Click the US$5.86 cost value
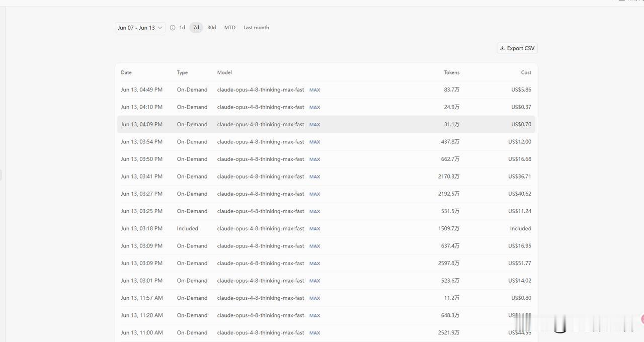644x342 pixels. [x=521, y=90]
